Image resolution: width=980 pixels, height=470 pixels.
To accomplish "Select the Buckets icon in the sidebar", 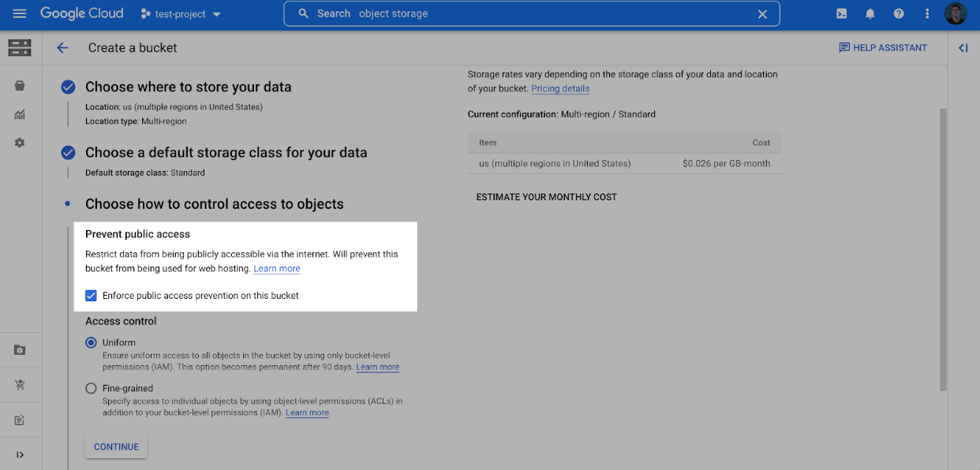I will click(x=21, y=85).
